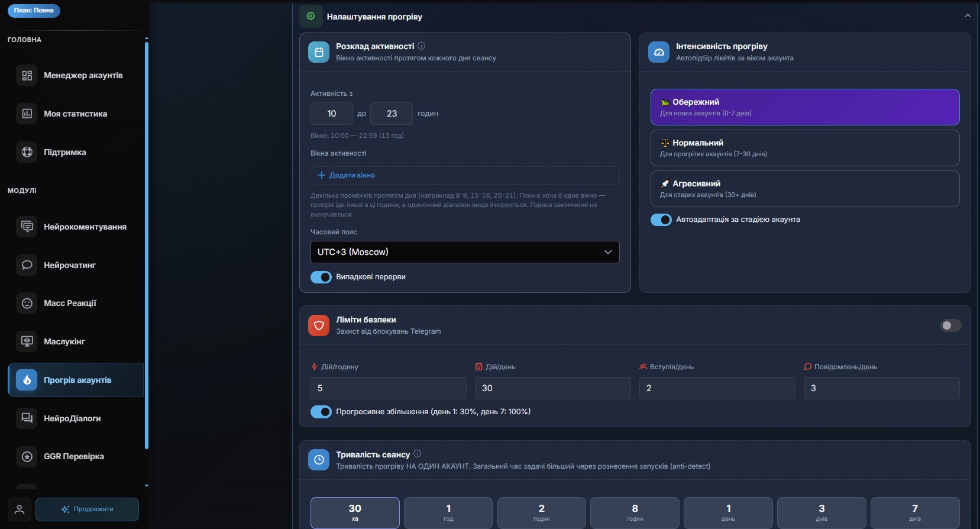The width and height of the screenshot is (980, 529).
Task: Toggle the Прогресивне збільшення switch
Action: [x=321, y=412]
